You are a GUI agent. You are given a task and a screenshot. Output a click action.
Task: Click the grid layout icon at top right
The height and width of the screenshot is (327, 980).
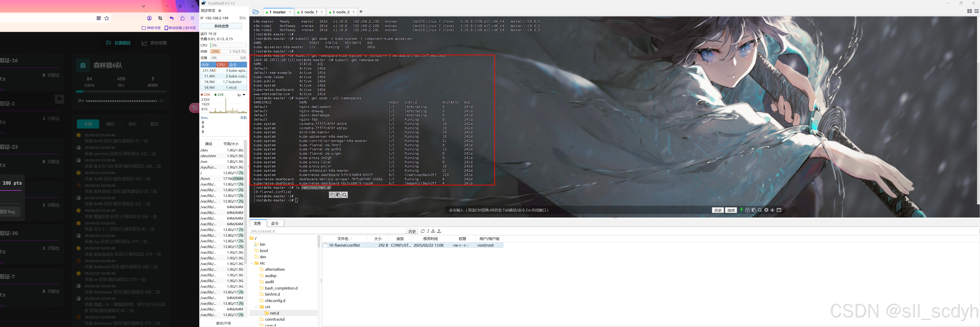(x=969, y=11)
